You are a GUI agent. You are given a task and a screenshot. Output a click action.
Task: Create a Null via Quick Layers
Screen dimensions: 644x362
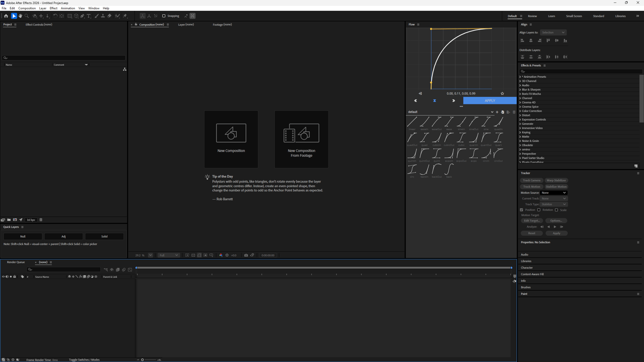(x=23, y=236)
